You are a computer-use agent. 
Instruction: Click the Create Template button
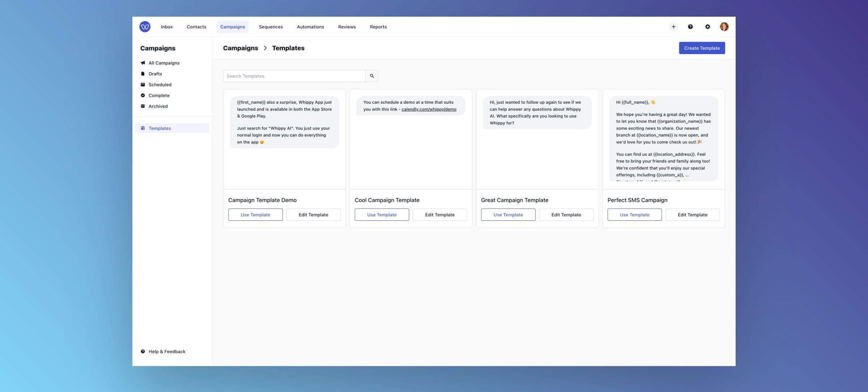(702, 48)
